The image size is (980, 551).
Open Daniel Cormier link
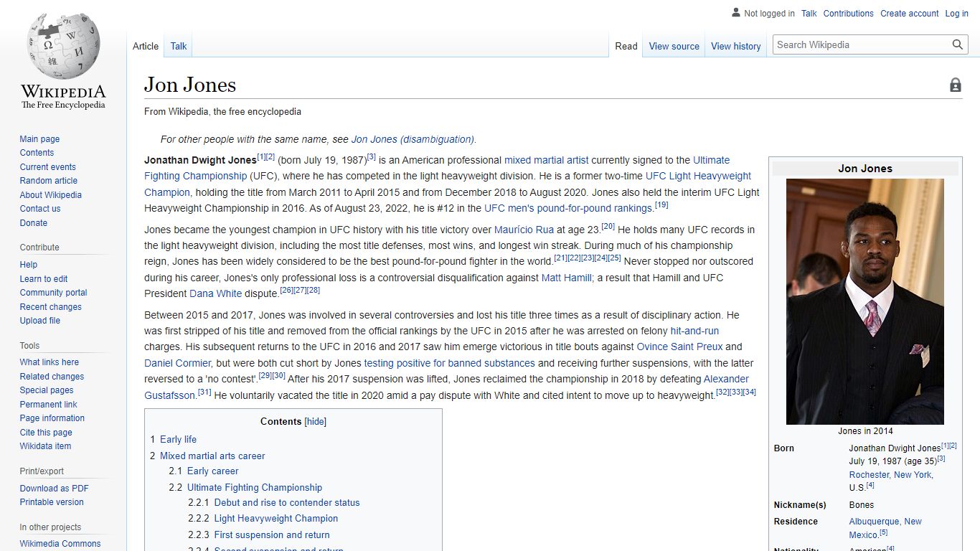(x=177, y=363)
